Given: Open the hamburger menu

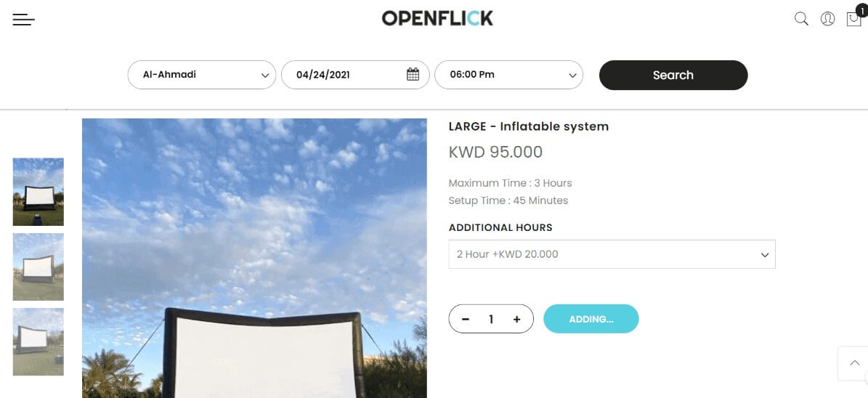Looking at the screenshot, I should (24, 20).
